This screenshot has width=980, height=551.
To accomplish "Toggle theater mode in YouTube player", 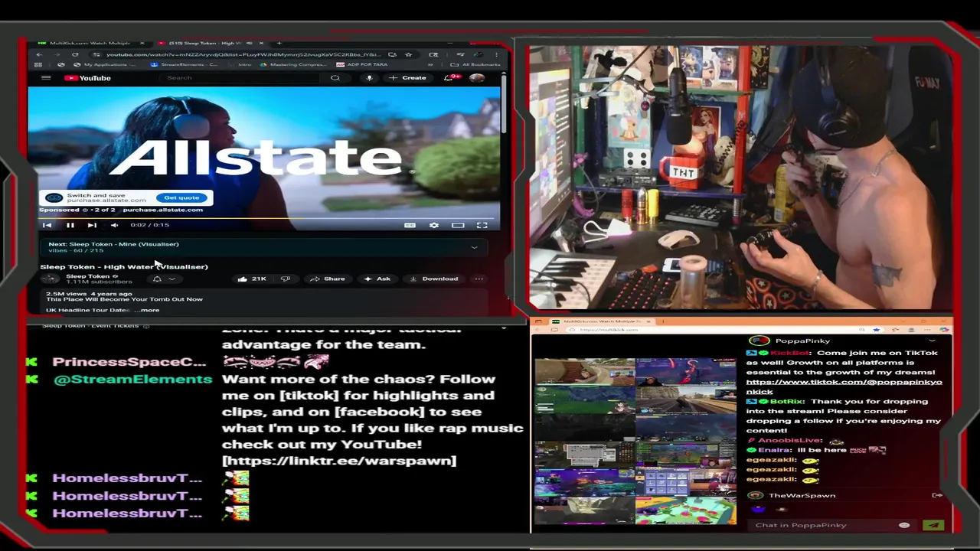I will 458,225.
